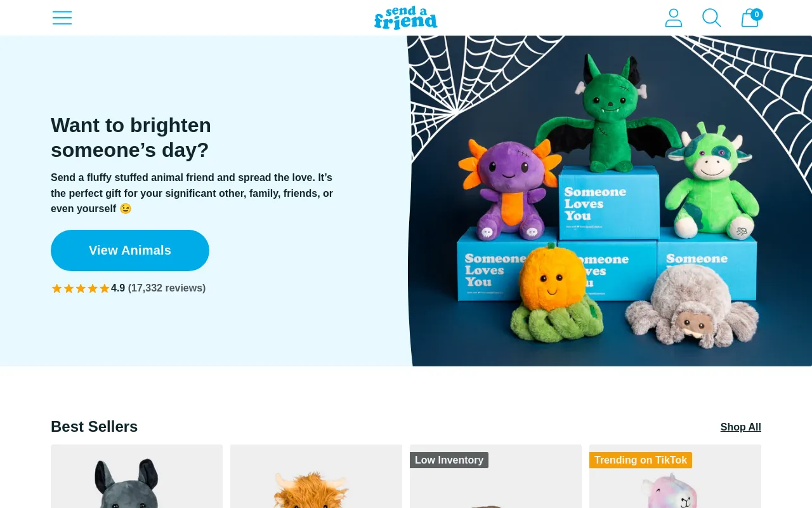Click the Best Sellers heading
812x508 pixels.
click(95, 427)
